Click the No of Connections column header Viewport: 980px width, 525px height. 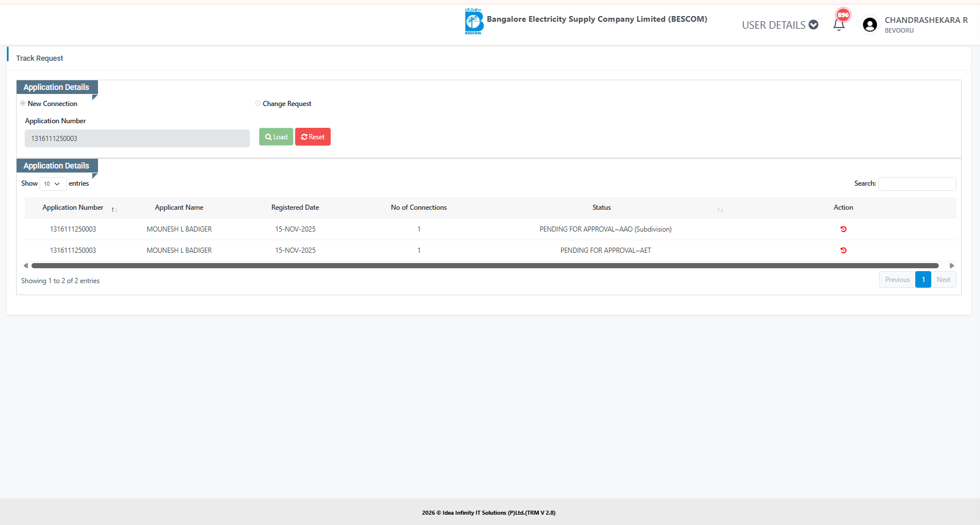(419, 207)
